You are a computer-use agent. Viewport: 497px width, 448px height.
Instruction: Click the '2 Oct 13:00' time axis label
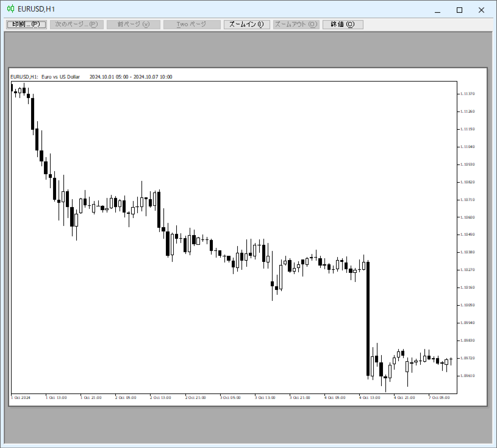[x=160, y=398]
